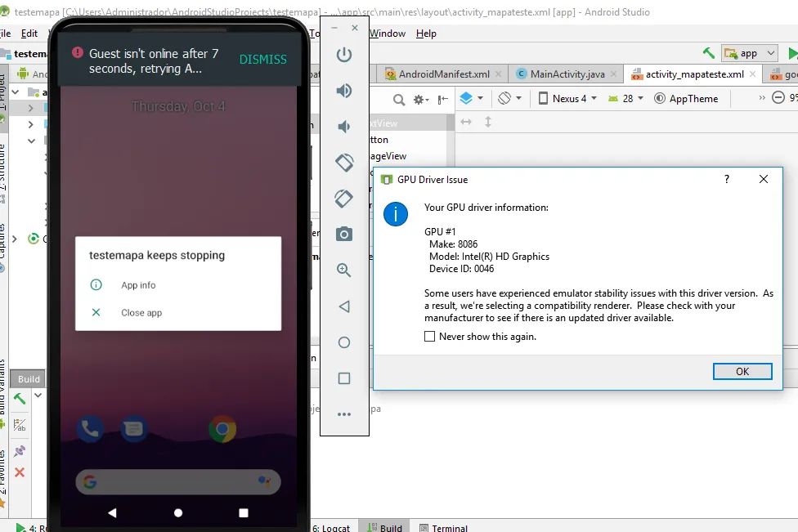Click the phone dialer app icon on the emulator
The height and width of the screenshot is (532, 798).
click(x=90, y=429)
